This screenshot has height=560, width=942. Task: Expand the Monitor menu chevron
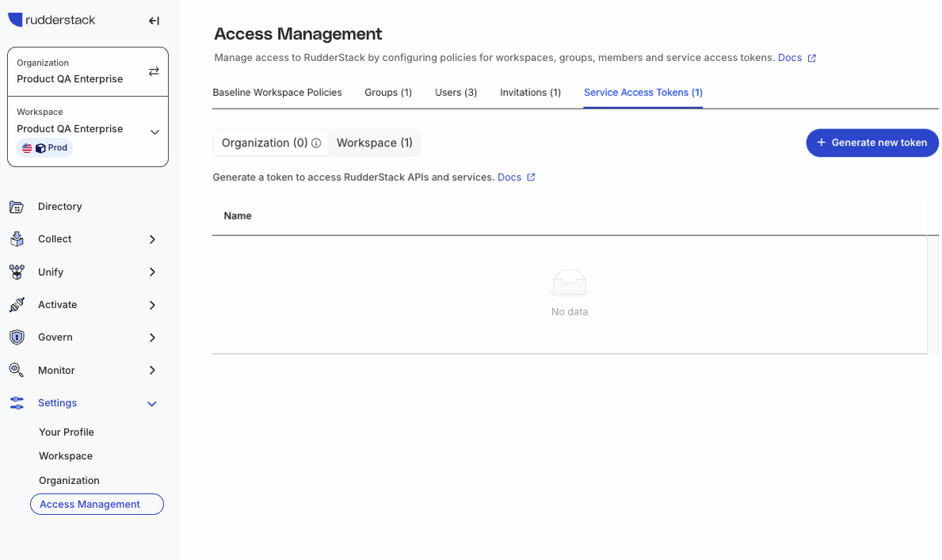(x=152, y=370)
